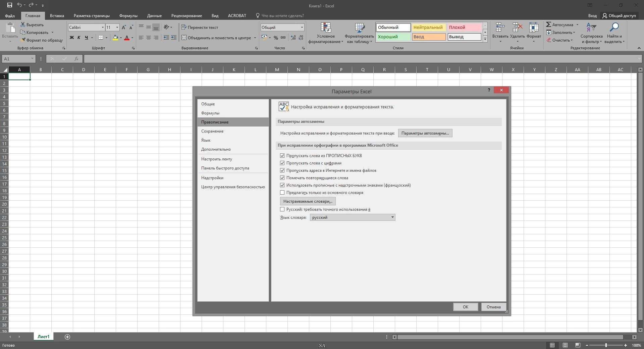Decrease font size with smaller A icon
This screenshot has height=349, width=644.
[131, 27]
